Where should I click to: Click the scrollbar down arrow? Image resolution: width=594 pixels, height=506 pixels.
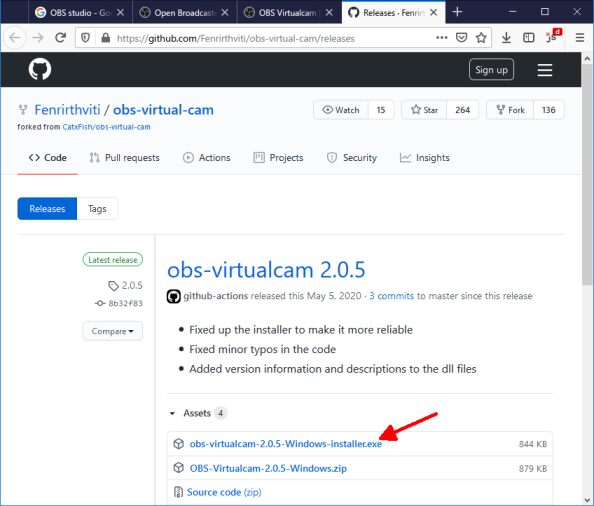coord(587,500)
